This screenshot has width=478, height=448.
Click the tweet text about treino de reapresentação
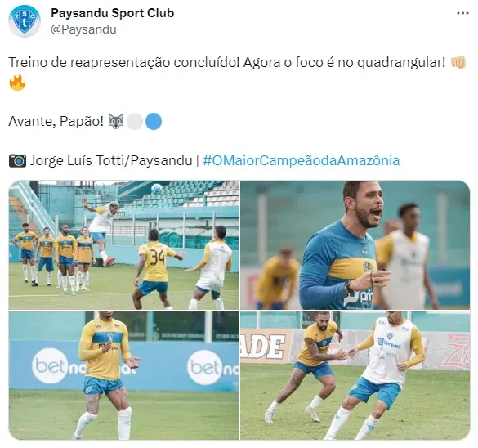tap(227, 62)
